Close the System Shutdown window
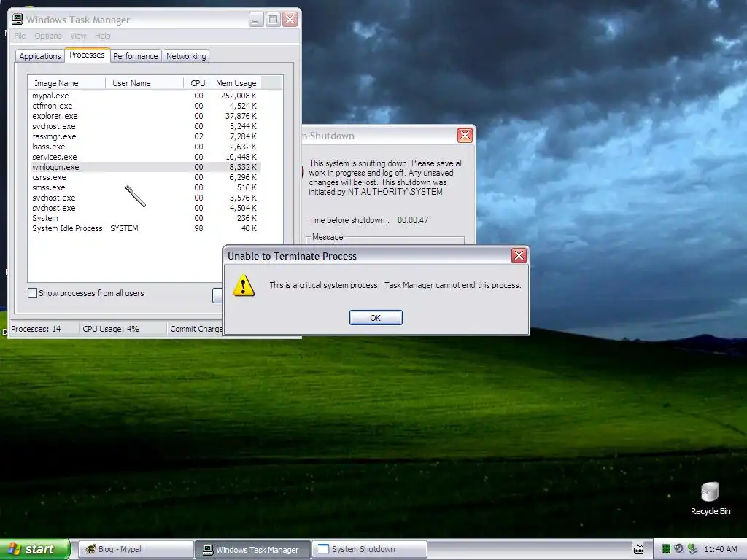The height and width of the screenshot is (560, 747). pos(465,135)
